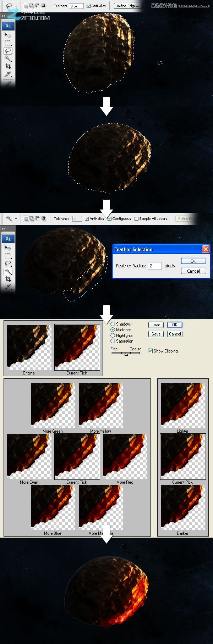213x644 pixels.
Task: Click the active Lasso tool in the toolbox
Action: click(x=8, y=51)
